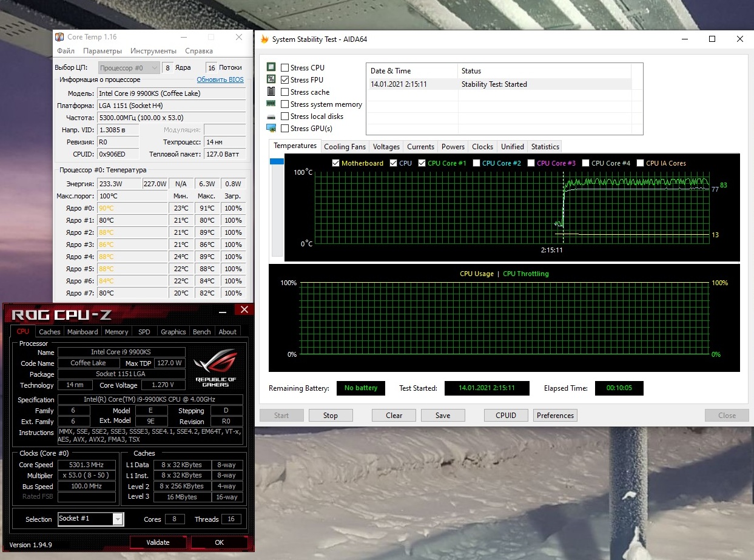This screenshot has width=754, height=560.
Task: Toggle the CPU Core #3 graph checkbox
Action: (531, 163)
